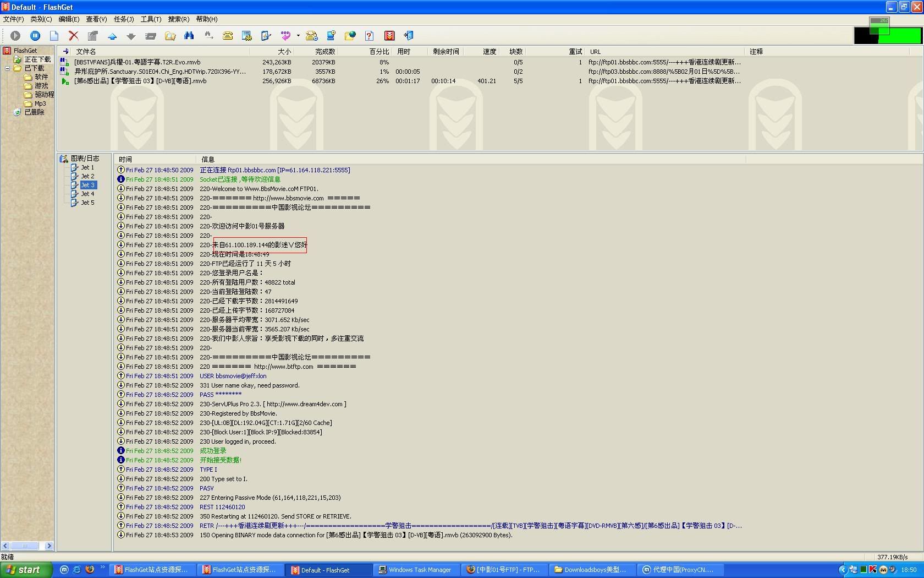Click the Start download play icon in toolbar

tap(15, 36)
